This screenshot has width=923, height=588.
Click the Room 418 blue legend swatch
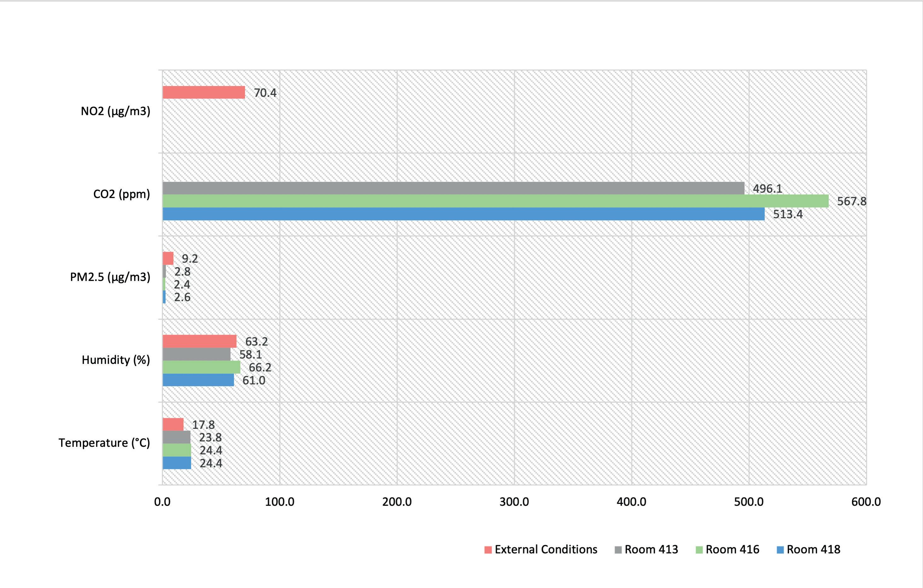(780, 550)
